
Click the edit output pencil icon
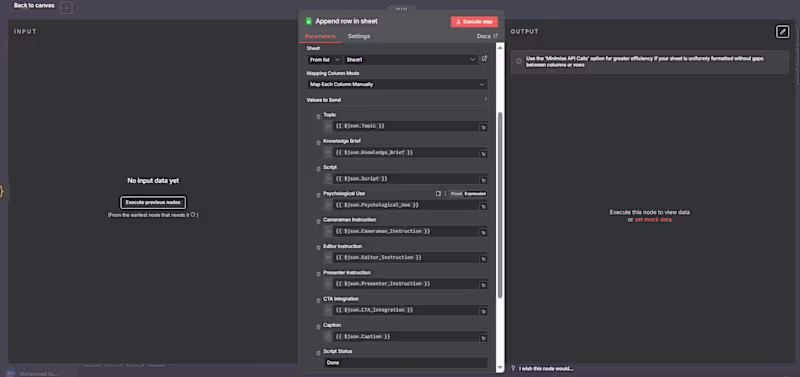click(782, 32)
